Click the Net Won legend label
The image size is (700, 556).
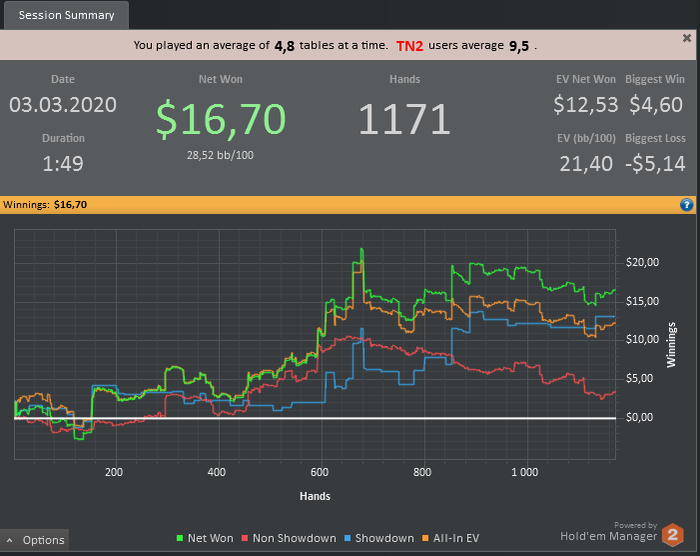[210, 538]
